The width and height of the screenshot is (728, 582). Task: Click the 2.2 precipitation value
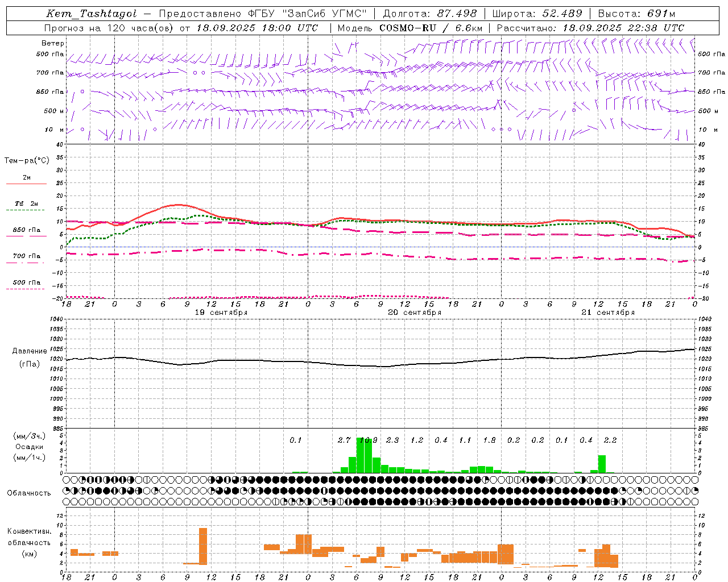click(610, 440)
